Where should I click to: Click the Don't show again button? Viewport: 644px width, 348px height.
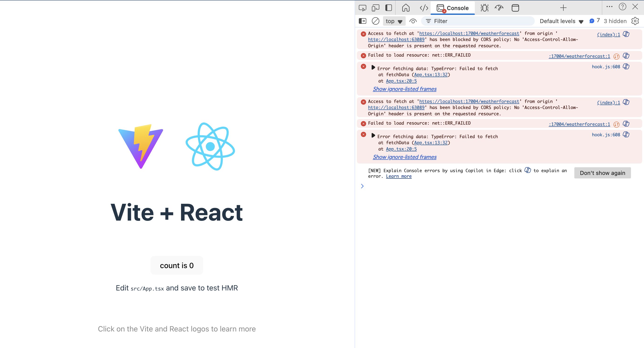602,173
